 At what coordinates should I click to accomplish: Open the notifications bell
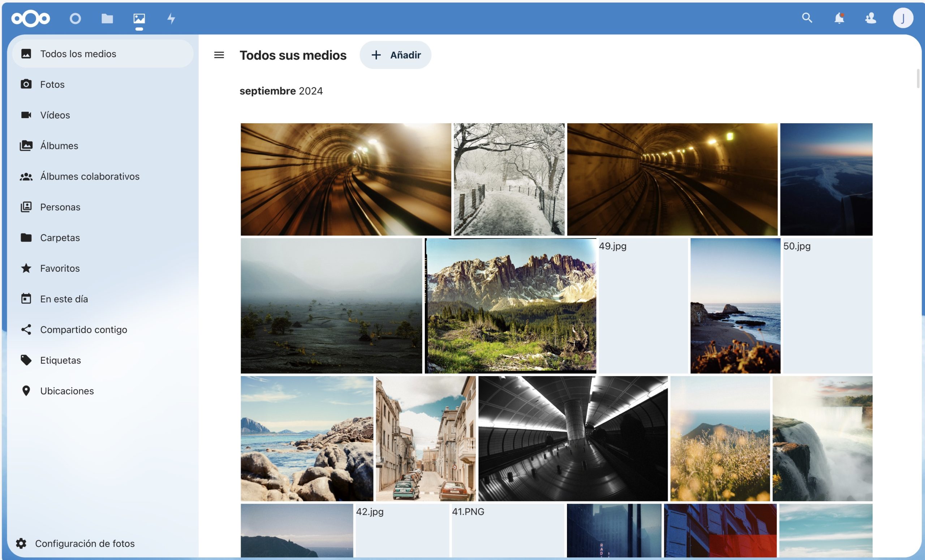839,18
